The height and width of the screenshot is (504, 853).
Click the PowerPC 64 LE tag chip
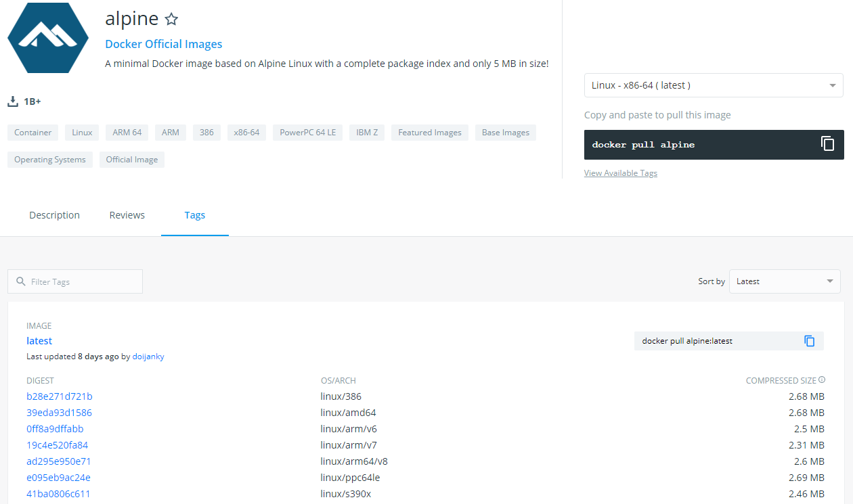click(307, 133)
